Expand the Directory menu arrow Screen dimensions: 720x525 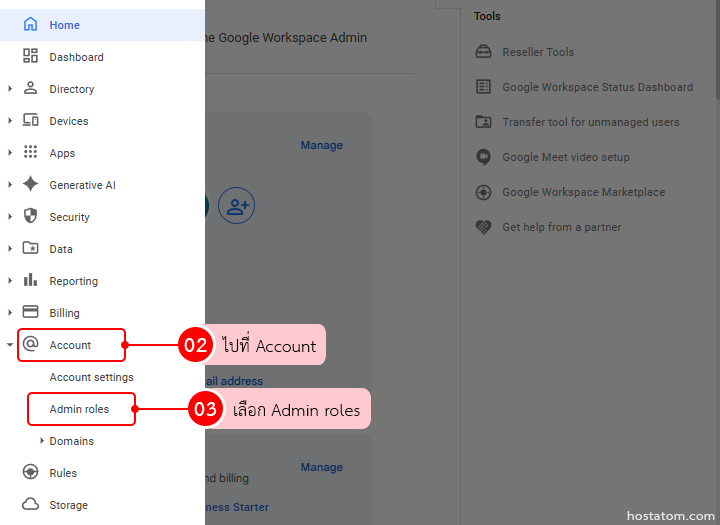click(10, 89)
